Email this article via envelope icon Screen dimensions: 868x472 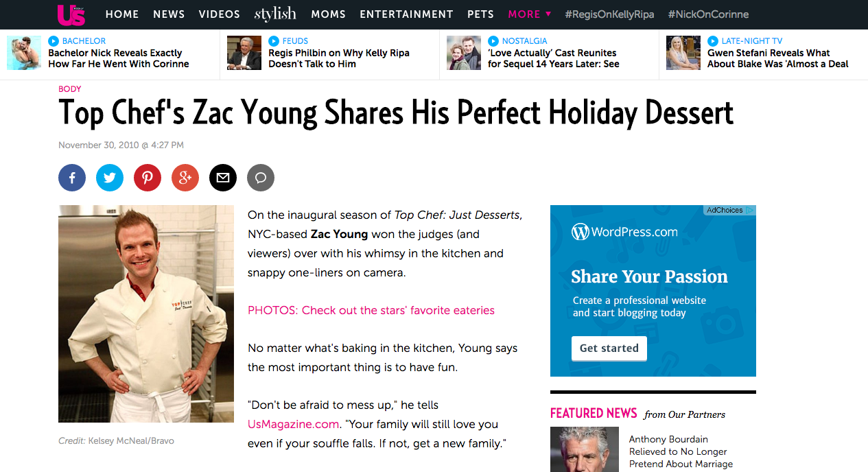coord(223,178)
